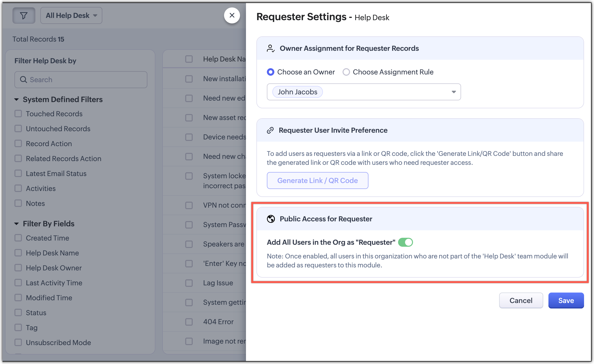
Task: Collapse System Defined Filters section
Action: [17, 100]
